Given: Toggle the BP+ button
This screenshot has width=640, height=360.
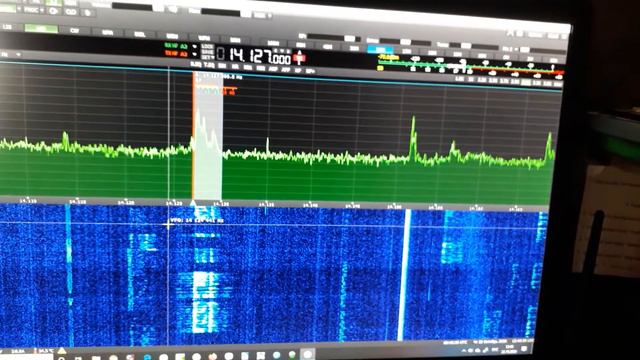Looking at the screenshot, I should pyautogui.click(x=310, y=71).
